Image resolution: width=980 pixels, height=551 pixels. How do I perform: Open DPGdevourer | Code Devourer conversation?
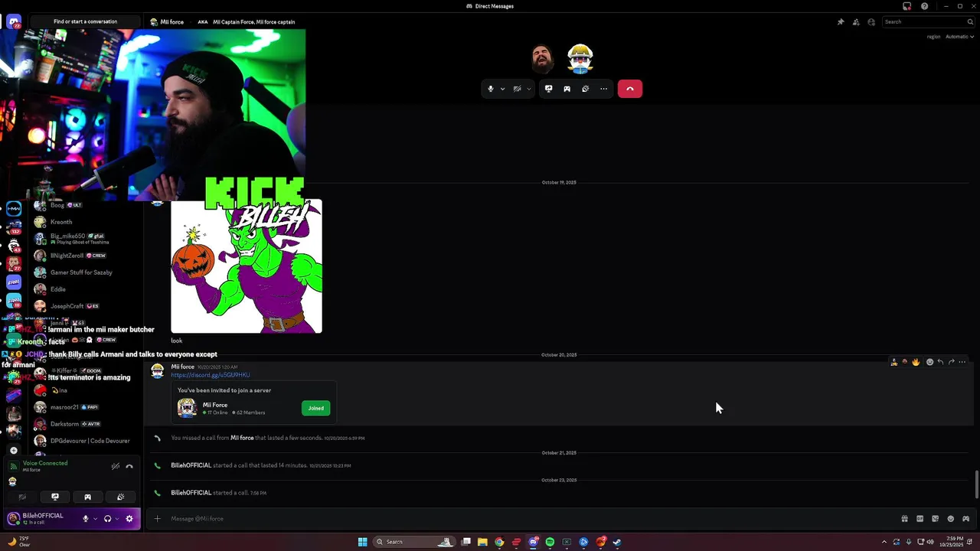[86, 441]
